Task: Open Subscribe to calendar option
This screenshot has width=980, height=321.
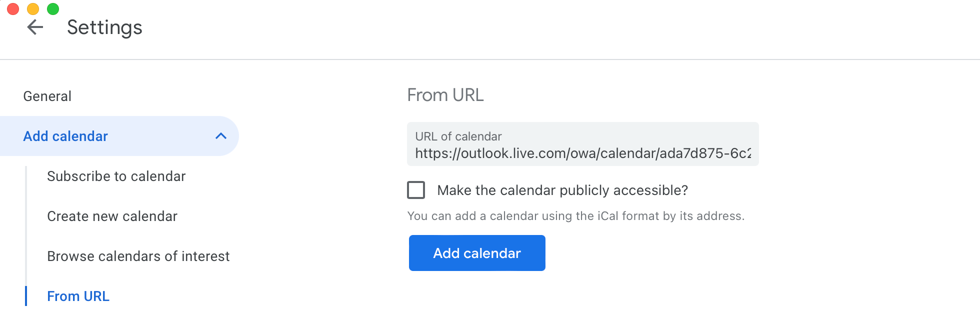Action: tap(116, 176)
